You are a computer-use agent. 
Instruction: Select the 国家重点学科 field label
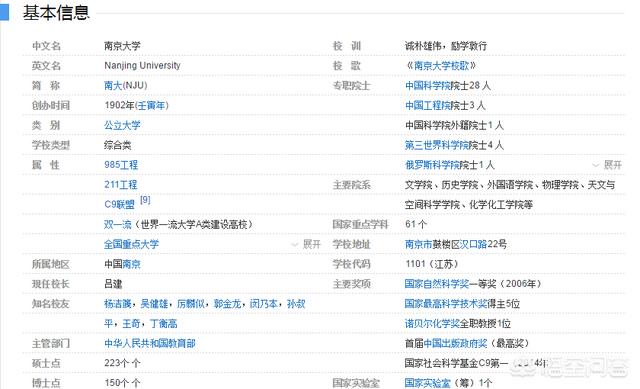[x=360, y=225]
